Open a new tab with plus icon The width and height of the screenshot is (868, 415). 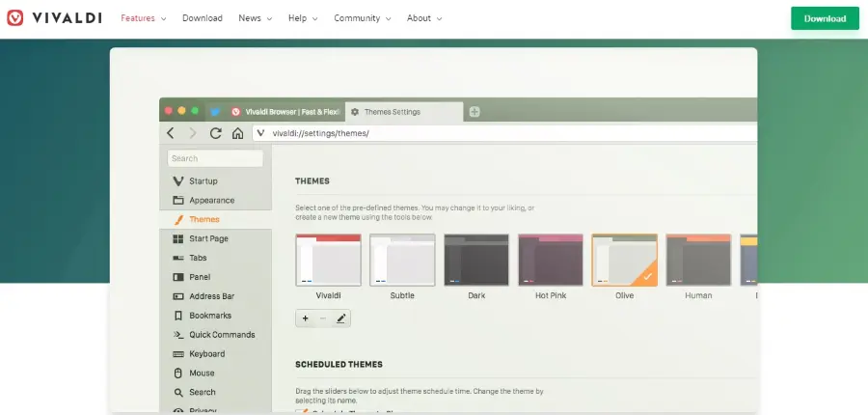[x=475, y=112]
